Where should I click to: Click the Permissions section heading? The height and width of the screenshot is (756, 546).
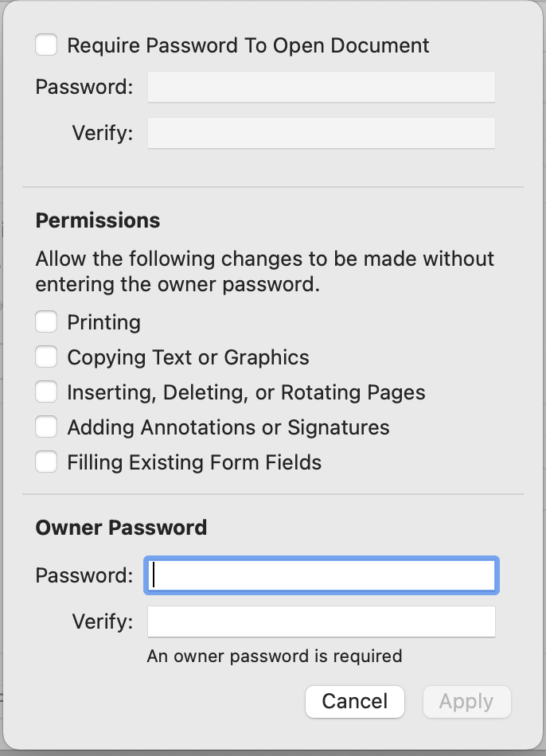pyautogui.click(x=98, y=220)
